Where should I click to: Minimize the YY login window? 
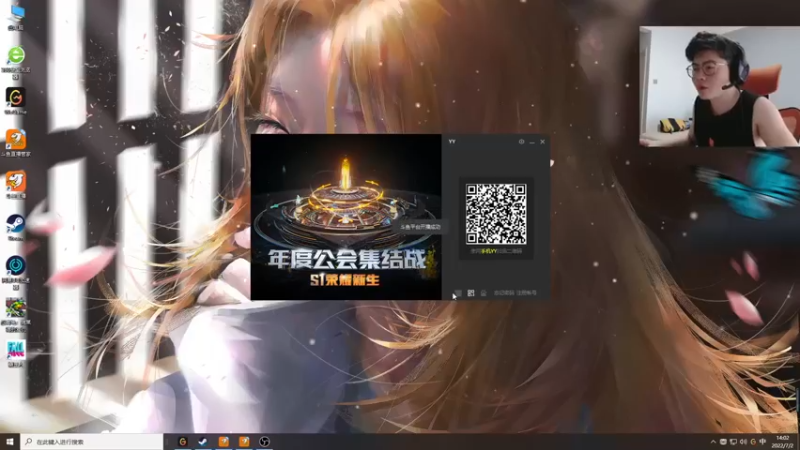point(532,142)
